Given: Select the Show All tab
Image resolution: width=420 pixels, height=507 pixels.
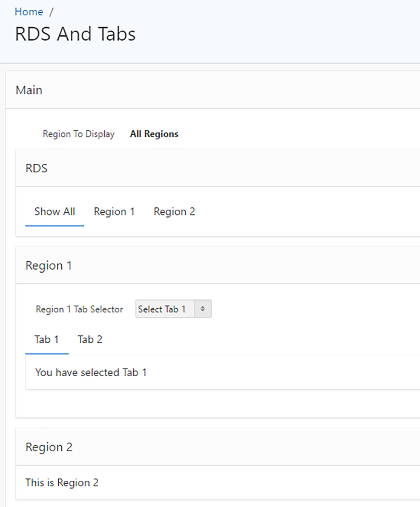Looking at the screenshot, I should 55,212.
